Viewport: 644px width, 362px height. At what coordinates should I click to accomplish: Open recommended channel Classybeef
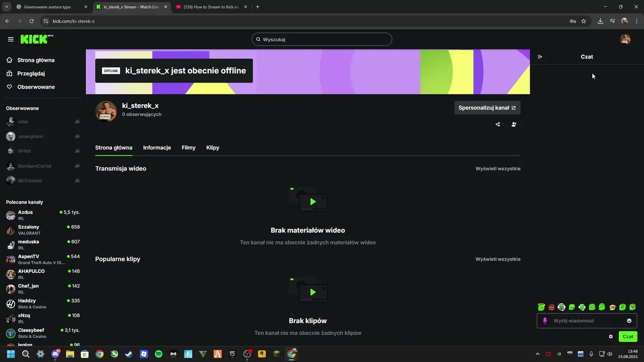click(x=43, y=333)
